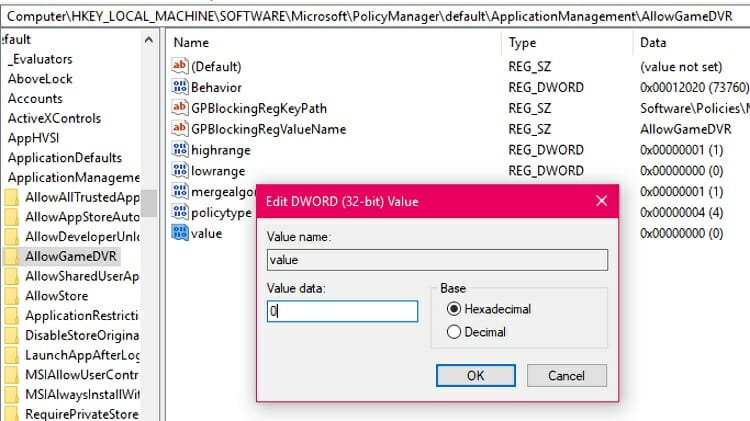The width and height of the screenshot is (750, 421).
Task: Select the Accounts tree key
Action: 35,98
